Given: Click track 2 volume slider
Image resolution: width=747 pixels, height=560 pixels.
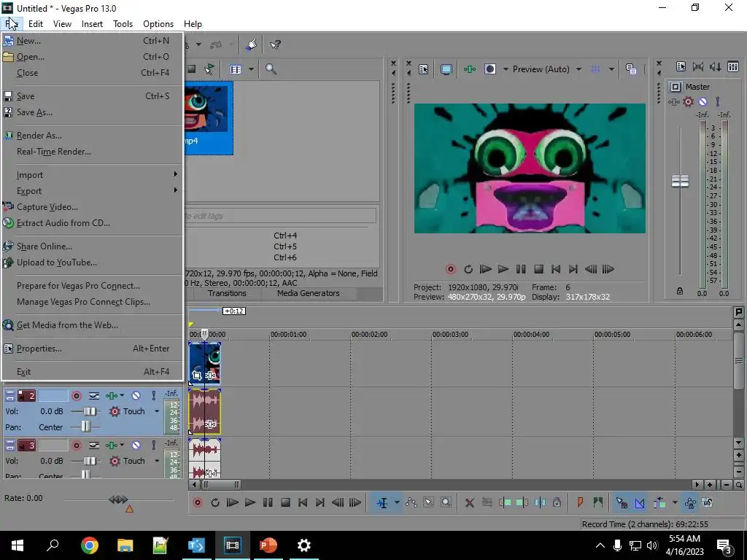Looking at the screenshot, I should pyautogui.click(x=90, y=411).
